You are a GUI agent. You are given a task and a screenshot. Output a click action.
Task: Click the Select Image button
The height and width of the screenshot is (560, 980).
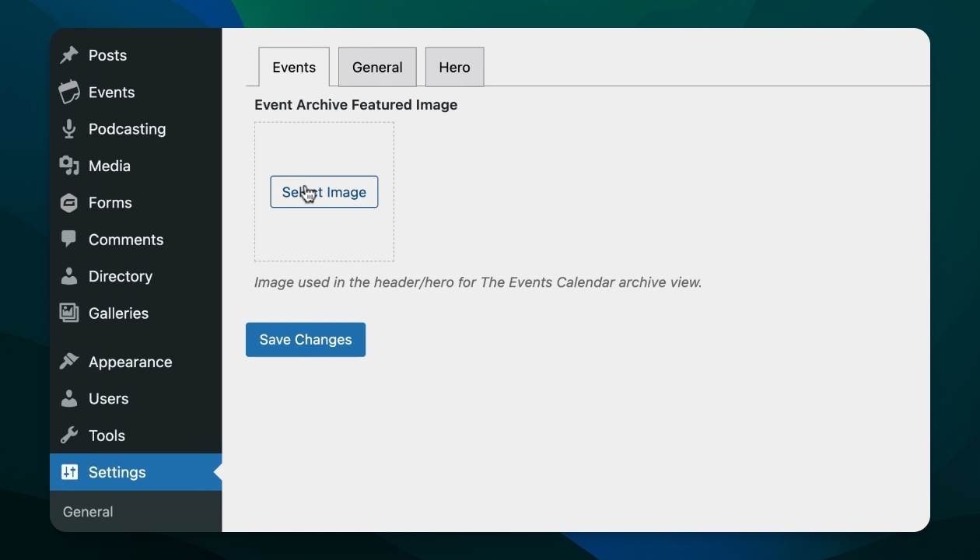coord(324,192)
